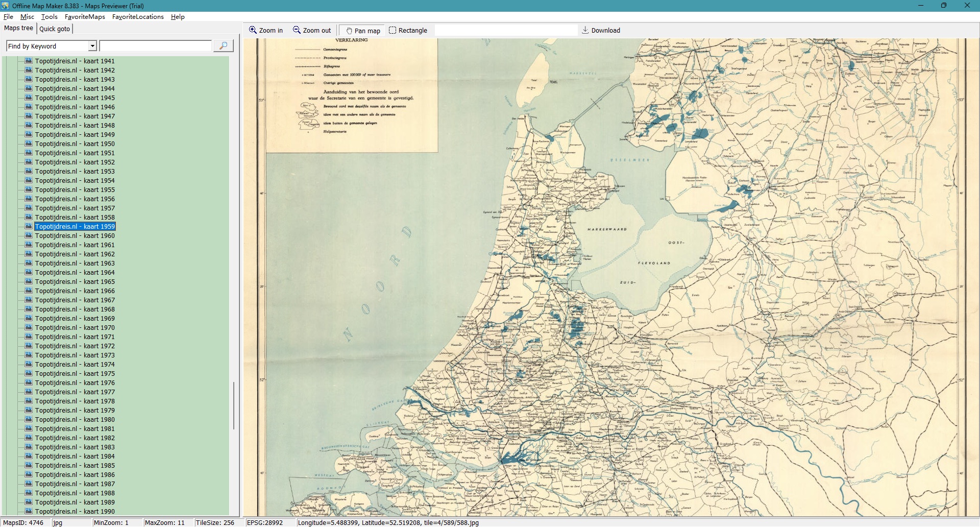Open the File menu

pyautogui.click(x=8, y=17)
